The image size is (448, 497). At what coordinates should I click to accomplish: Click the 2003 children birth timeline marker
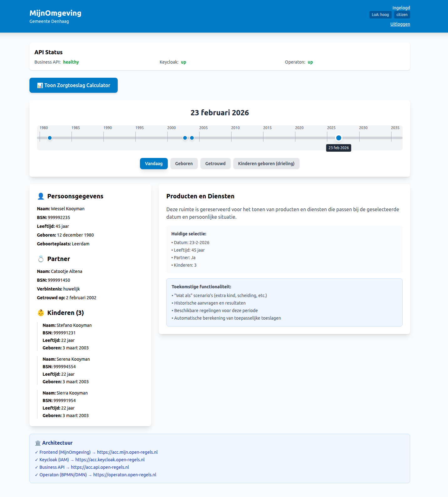pos(192,138)
